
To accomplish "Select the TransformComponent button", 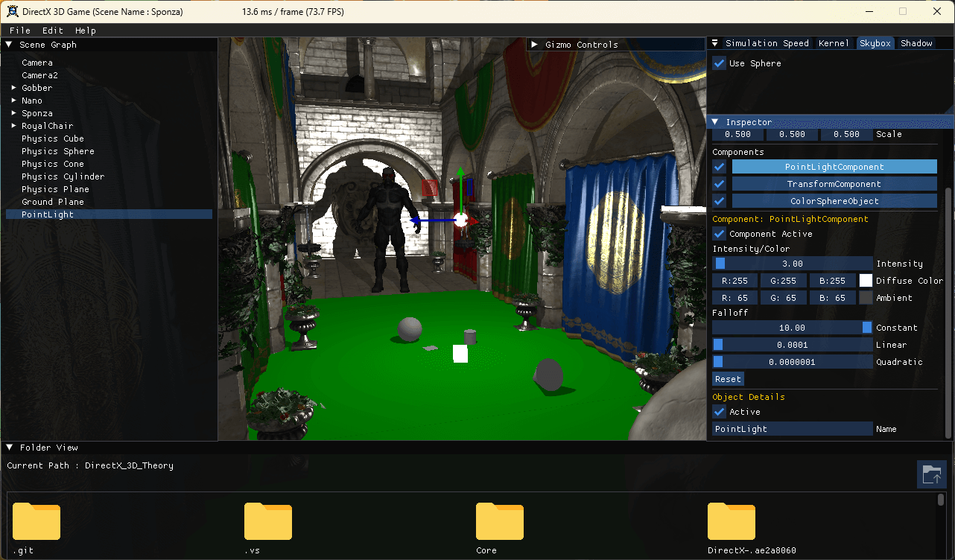I will pos(834,184).
